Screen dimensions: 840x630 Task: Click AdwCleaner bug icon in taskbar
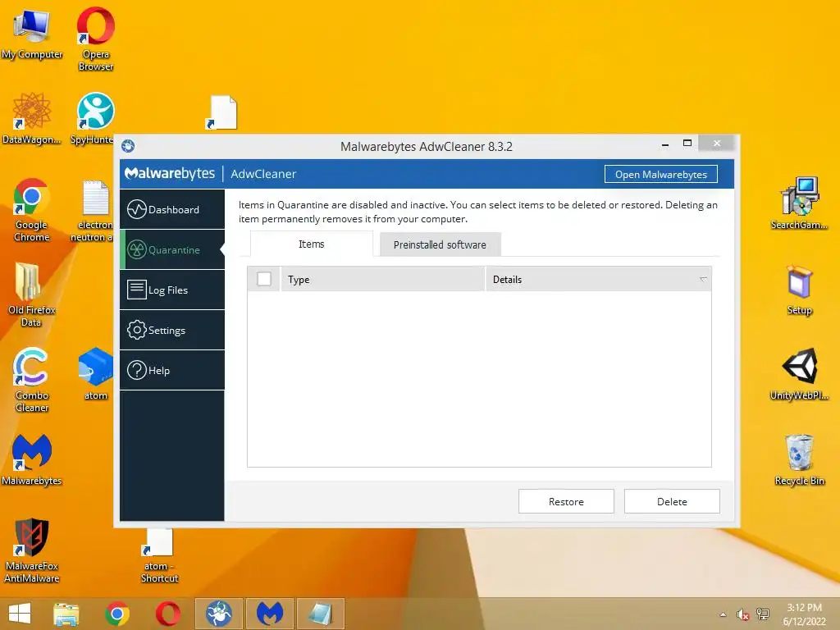pos(218,614)
